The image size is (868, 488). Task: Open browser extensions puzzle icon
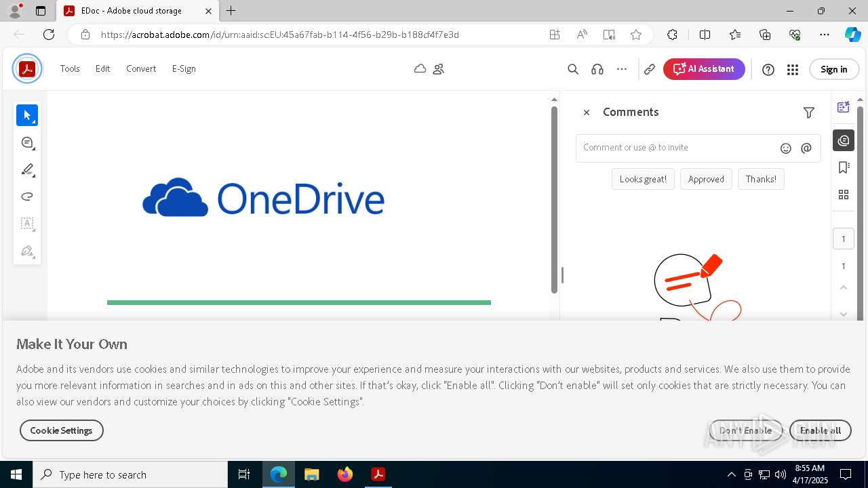point(672,35)
